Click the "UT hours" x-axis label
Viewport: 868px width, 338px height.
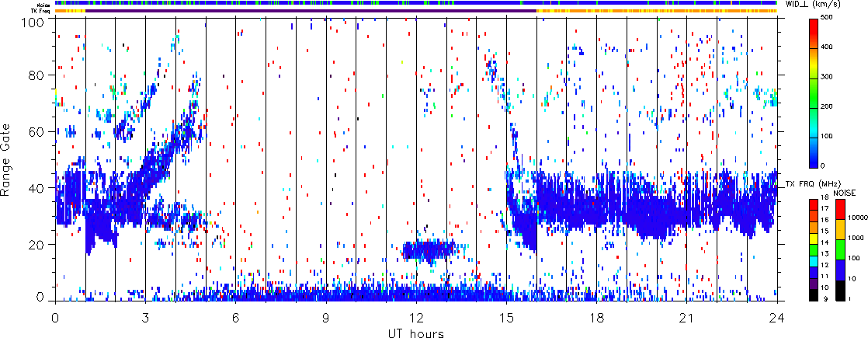tap(415, 333)
